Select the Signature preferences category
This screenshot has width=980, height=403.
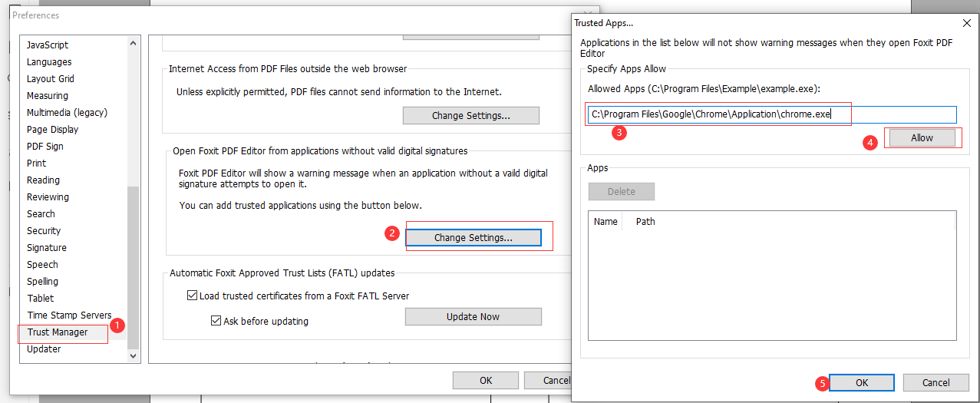[x=47, y=248]
